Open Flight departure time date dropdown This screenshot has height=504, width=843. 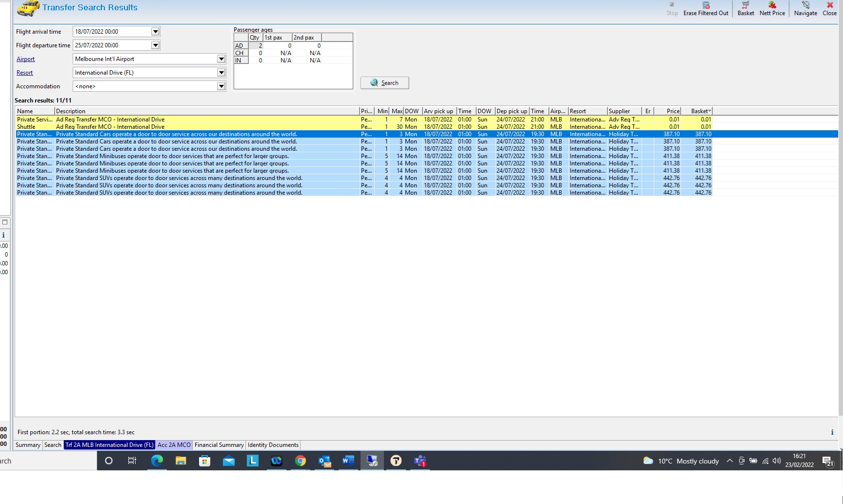(x=155, y=45)
